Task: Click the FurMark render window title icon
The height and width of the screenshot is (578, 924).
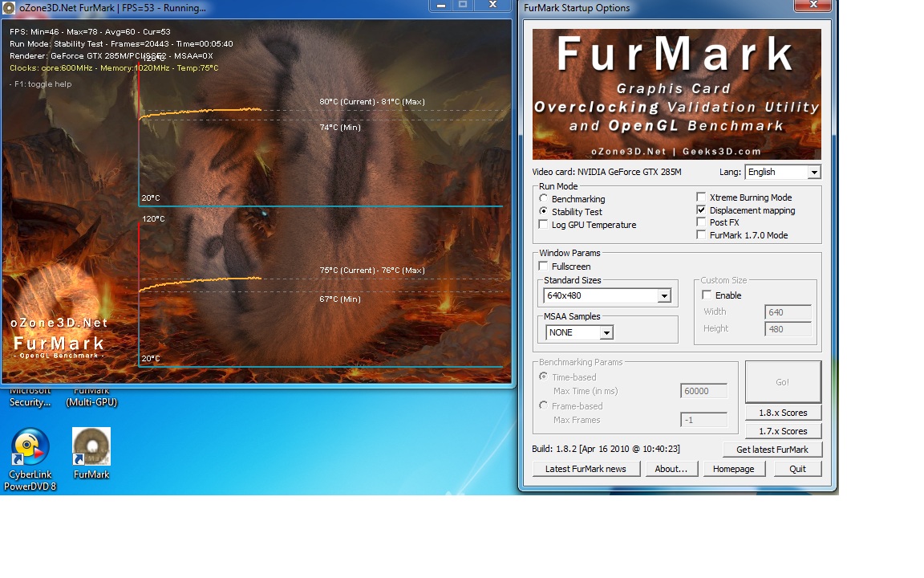Action: click(9, 8)
